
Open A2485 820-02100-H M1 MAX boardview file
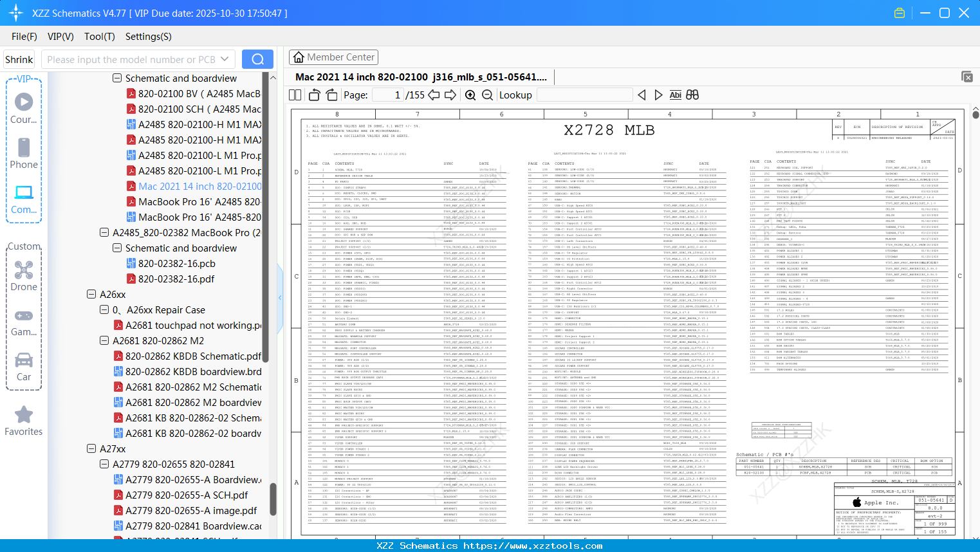point(194,125)
